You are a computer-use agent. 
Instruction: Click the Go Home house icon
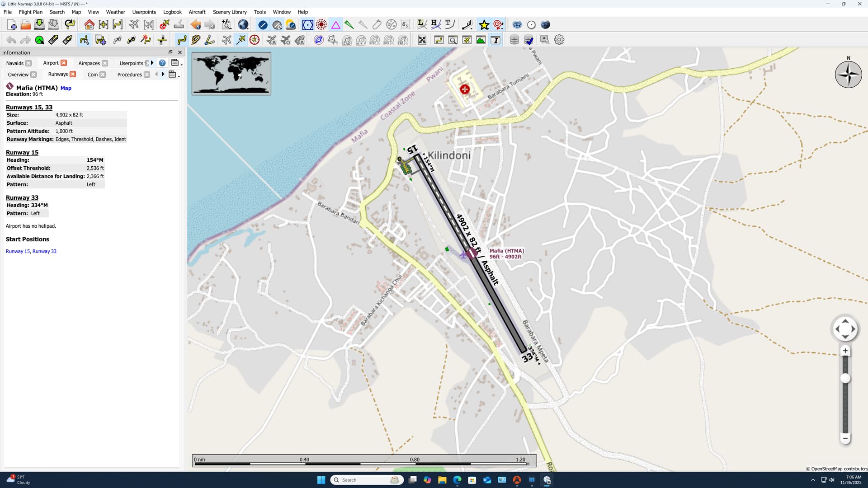pos(89,25)
